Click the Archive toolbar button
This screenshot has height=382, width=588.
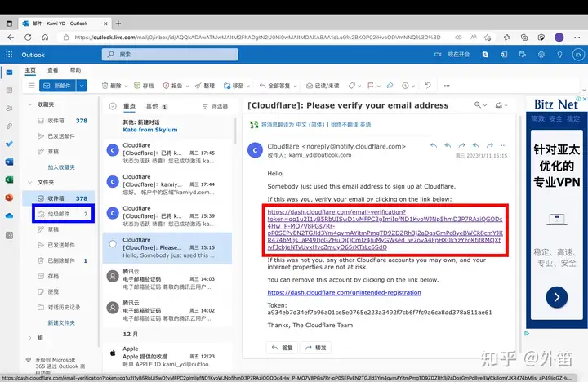pos(144,86)
